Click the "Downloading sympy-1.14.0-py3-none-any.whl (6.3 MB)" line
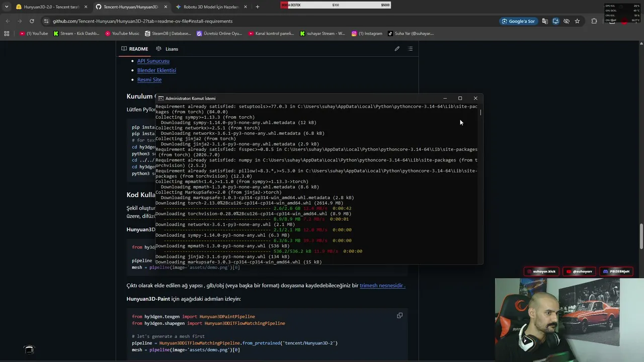The height and width of the screenshot is (362, 644). click(x=222, y=235)
